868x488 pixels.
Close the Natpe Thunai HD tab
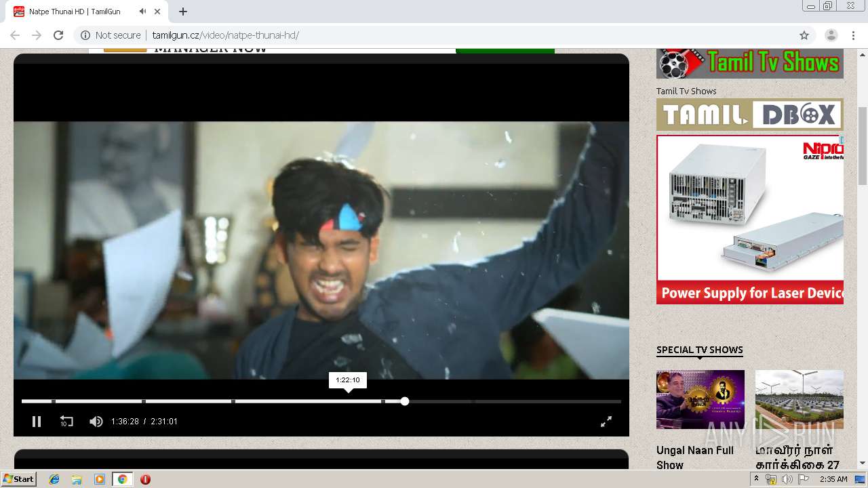click(158, 12)
